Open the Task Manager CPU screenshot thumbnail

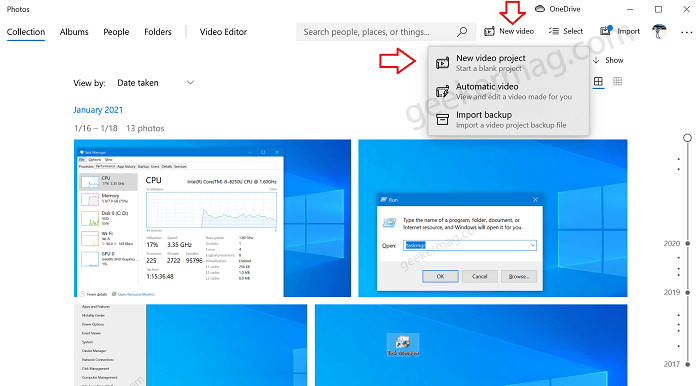[212, 218]
